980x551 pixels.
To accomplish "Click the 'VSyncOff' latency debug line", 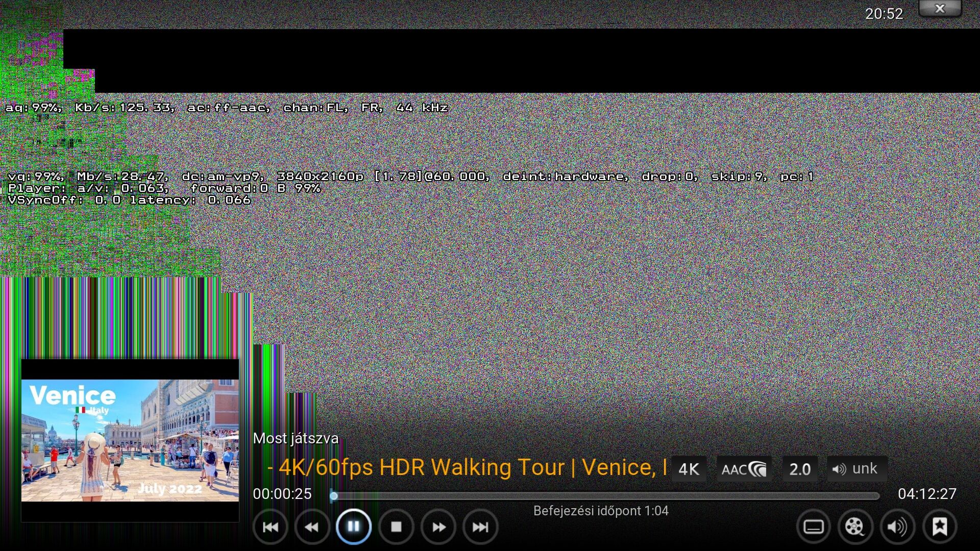I will click(130, 200).
